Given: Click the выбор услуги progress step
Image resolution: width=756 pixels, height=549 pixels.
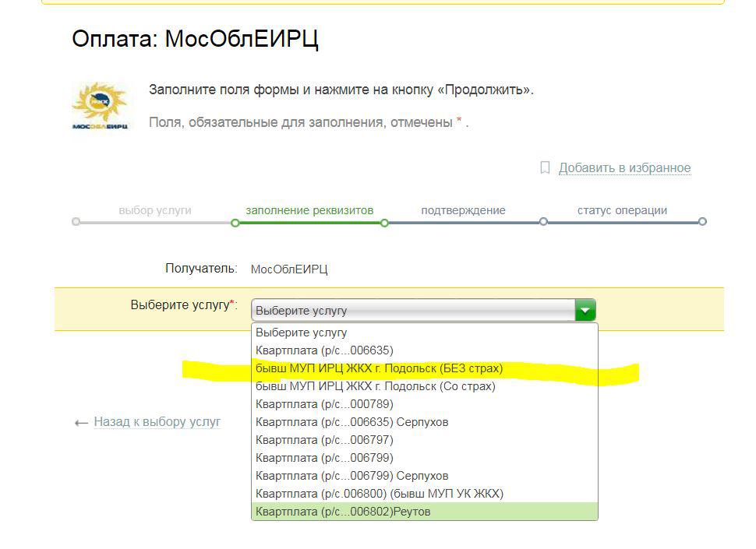Looking at the screenshot, I should click(154, 210).
